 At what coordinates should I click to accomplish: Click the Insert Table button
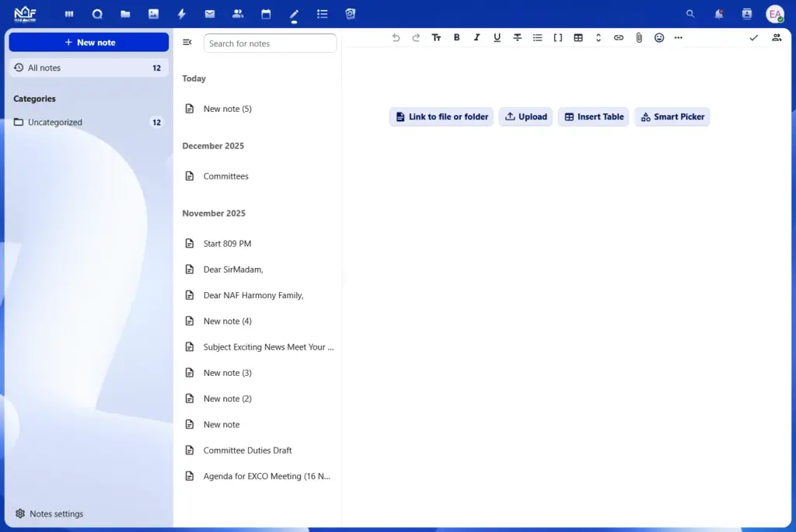click(x=593, y=116)
